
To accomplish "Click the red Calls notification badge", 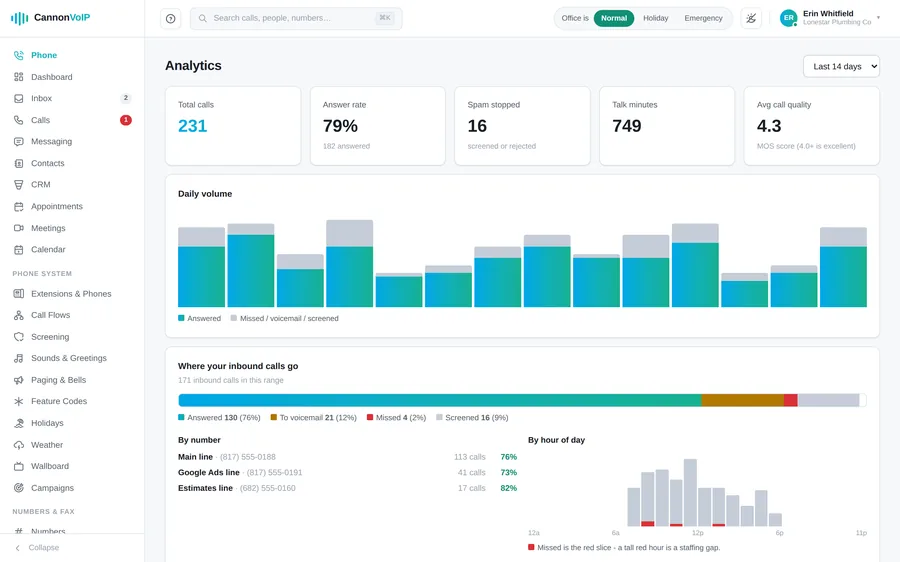I will point(126,120).
